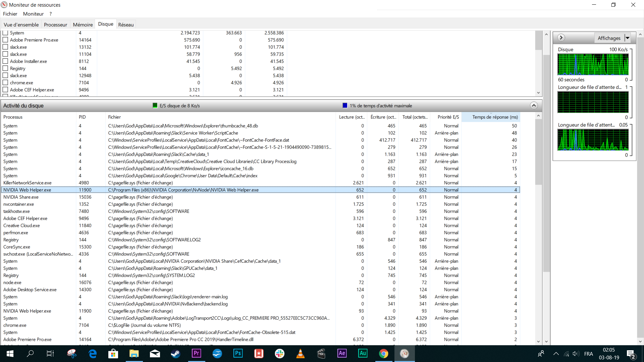Open the action center notifications icon

631,354
